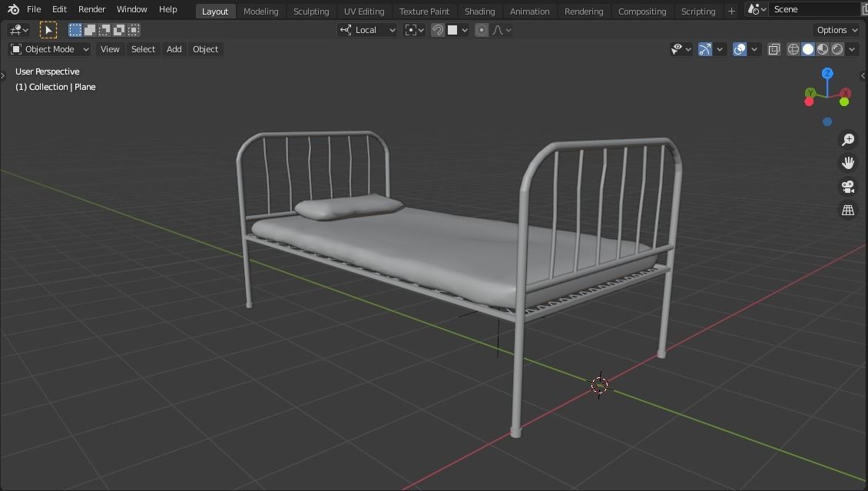Toggle perspective/orthographic grid icon
This screenshot has height=491, width=868.
click(848, 211)
